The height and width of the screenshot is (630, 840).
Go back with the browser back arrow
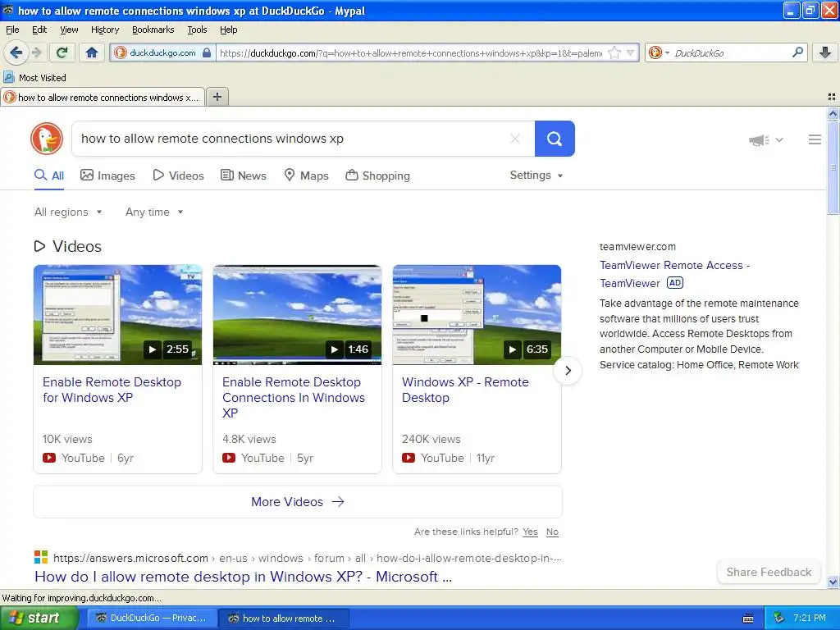click(x=16, y=52)
